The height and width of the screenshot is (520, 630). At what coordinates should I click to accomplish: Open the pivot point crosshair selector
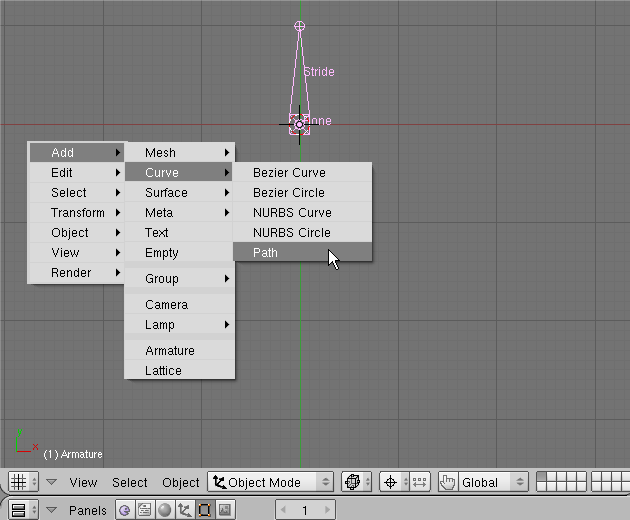(394, 482)
